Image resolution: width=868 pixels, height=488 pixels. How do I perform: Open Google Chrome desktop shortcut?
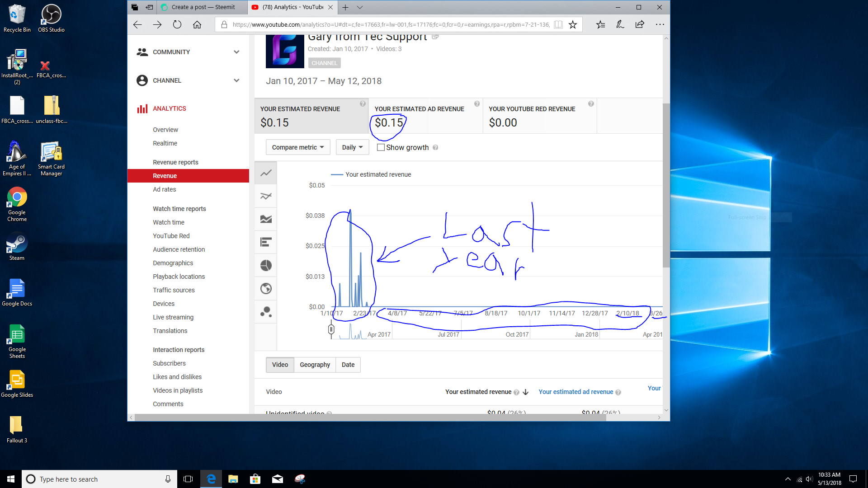[x=17, y=204]
